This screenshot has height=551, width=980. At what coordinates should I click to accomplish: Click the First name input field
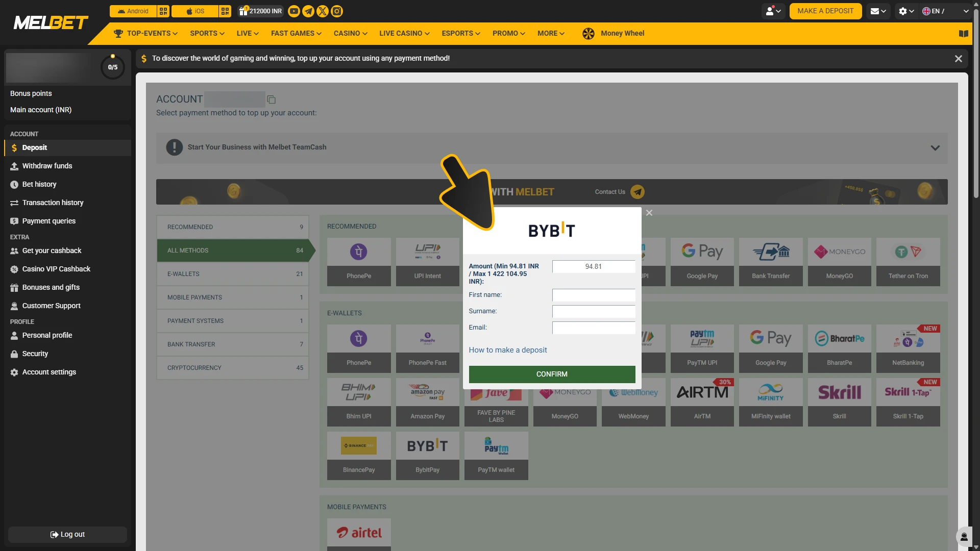(594, 295)
